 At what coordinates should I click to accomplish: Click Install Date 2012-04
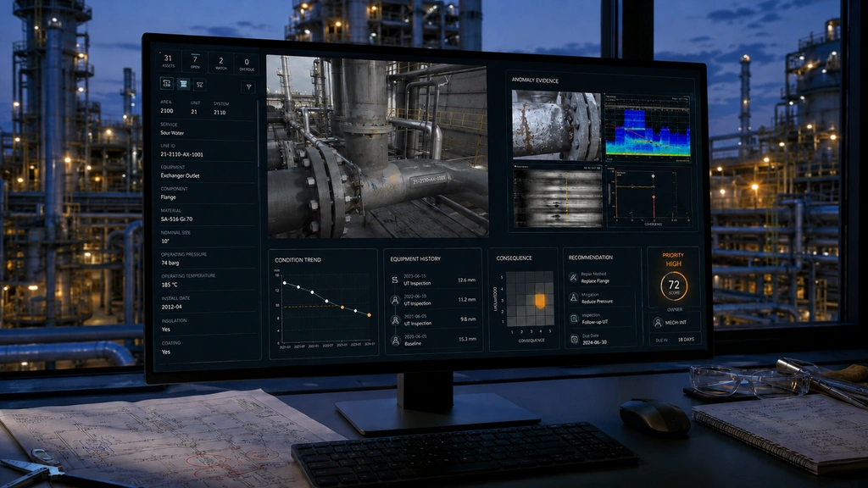click(x=171, y=307)
